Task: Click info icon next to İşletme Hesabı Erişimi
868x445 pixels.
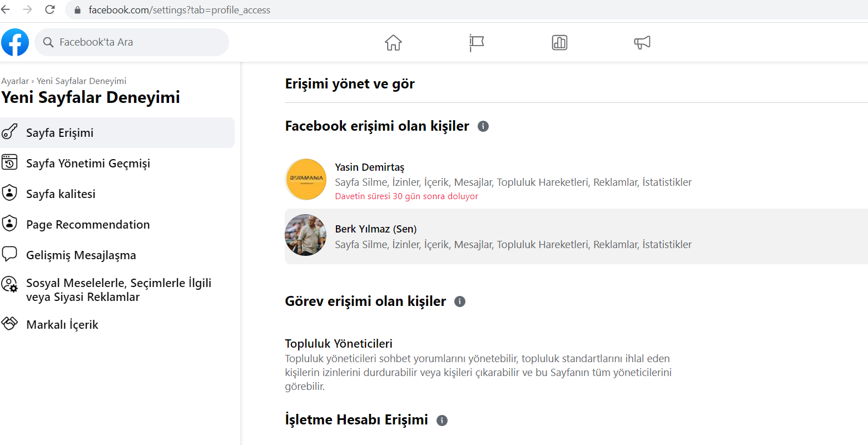Action: click(x=442, y=421)
